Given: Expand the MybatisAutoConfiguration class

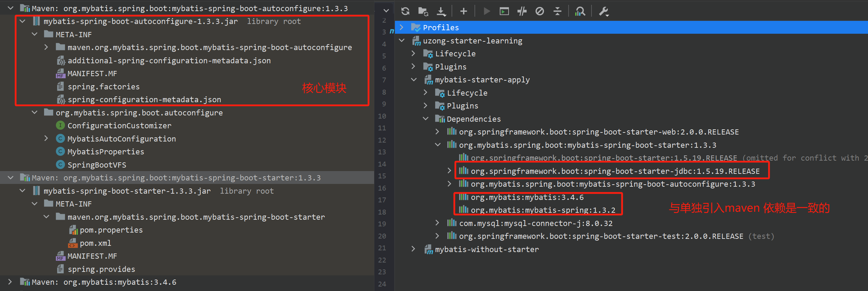Looking at the screenshot, I should click(46, 138).
